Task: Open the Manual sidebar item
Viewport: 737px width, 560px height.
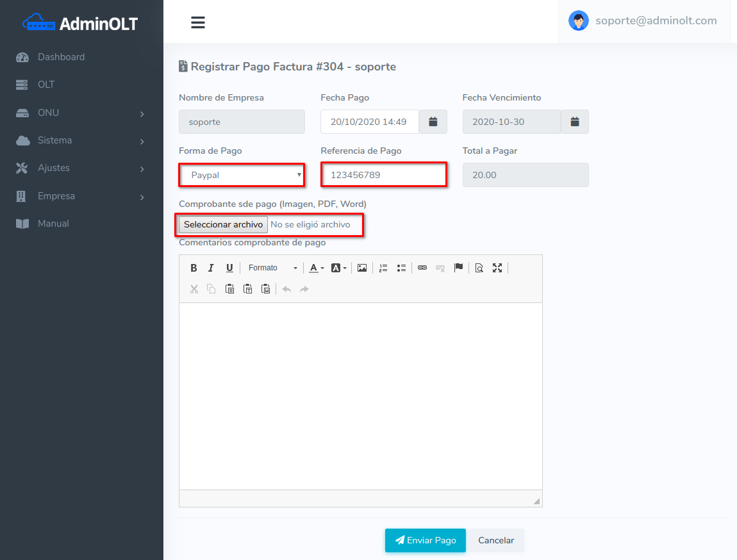Action: tap(53, 224)
